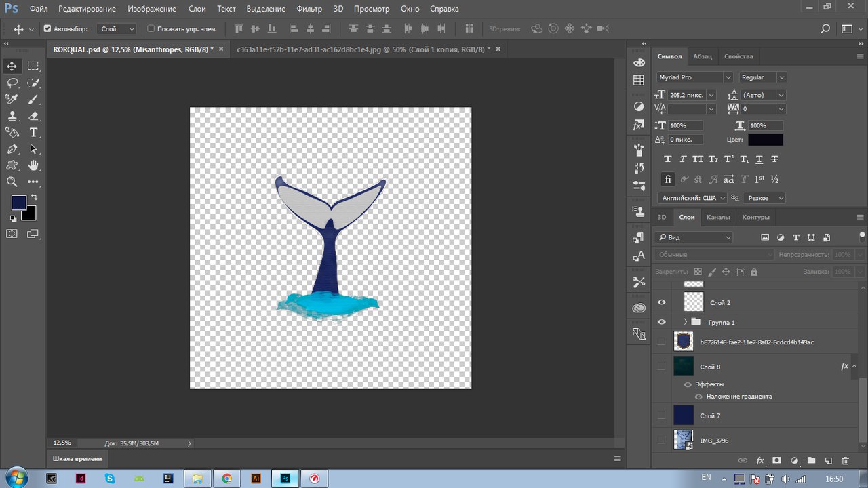Viewport: 868px width, 488px height.
Task: Activate the Pen tool
Action: [12, 148]
